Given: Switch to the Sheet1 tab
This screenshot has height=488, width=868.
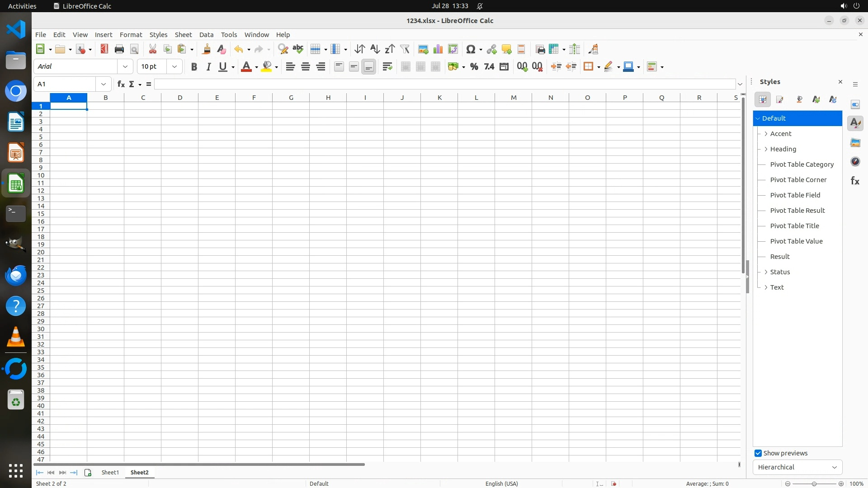Looking at the screenshot, I should (x=110, y=472).
